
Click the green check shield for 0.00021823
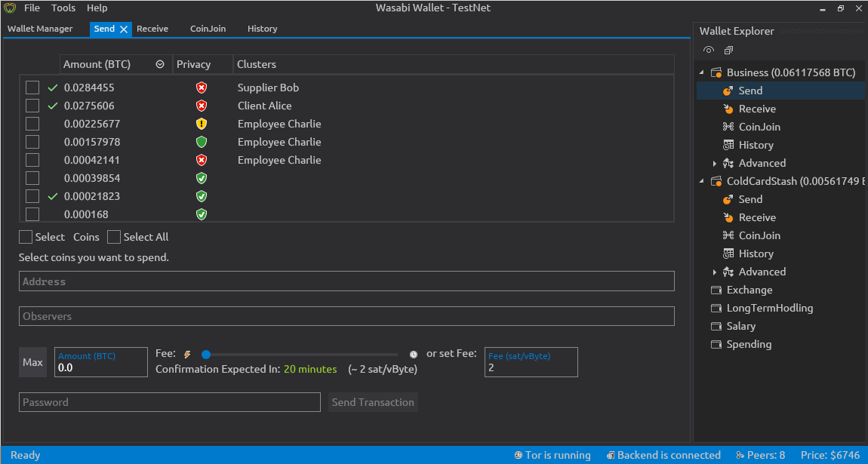click(x=202, y=196)
